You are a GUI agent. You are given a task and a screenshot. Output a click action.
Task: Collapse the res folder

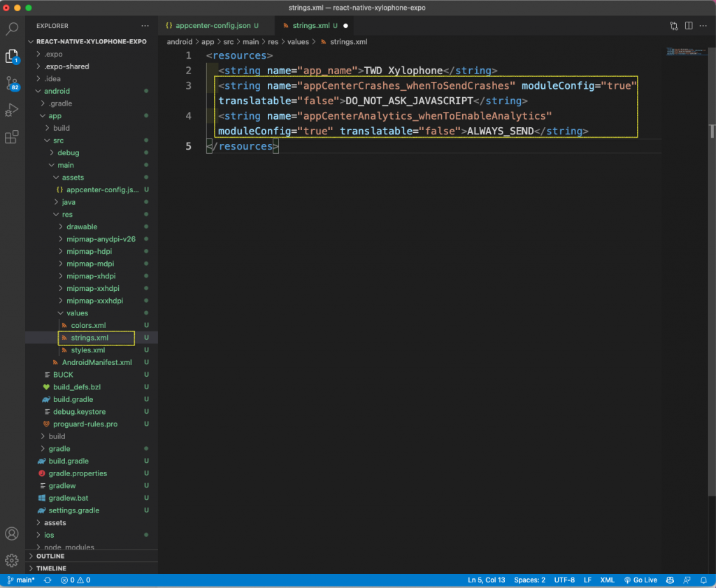(x=92, y=214)
